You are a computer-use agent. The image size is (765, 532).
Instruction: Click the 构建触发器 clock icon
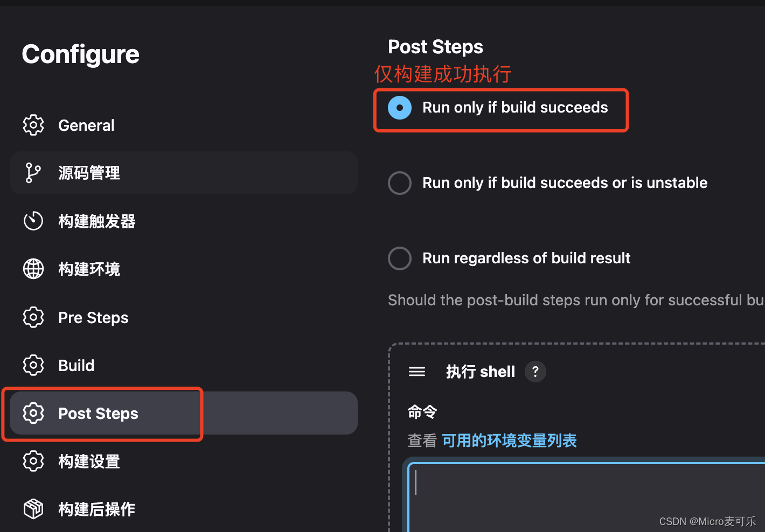coord(33,221)
